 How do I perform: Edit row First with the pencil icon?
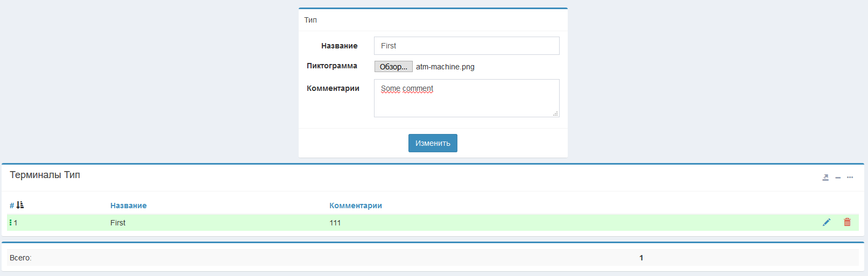[827, 222]
